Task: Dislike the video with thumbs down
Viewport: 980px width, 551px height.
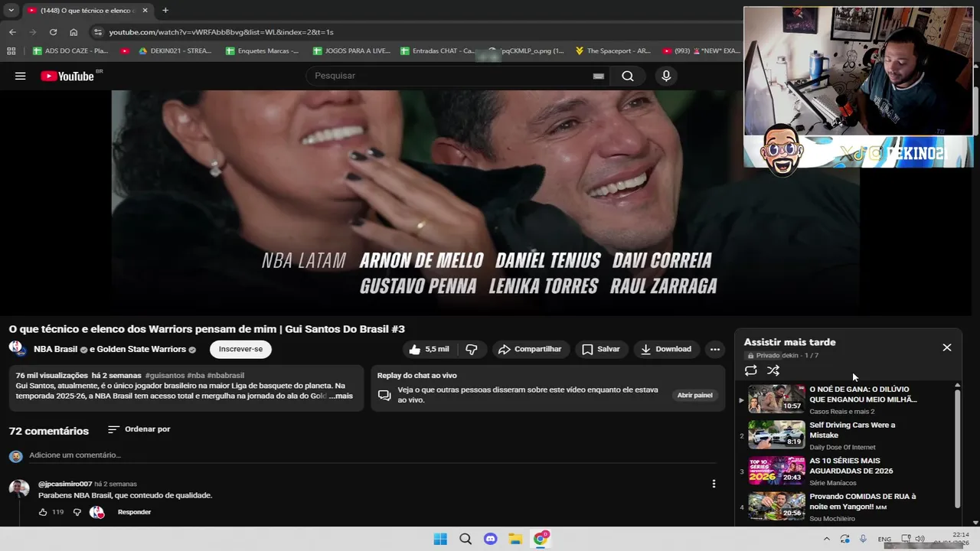Action: (472, 349)
